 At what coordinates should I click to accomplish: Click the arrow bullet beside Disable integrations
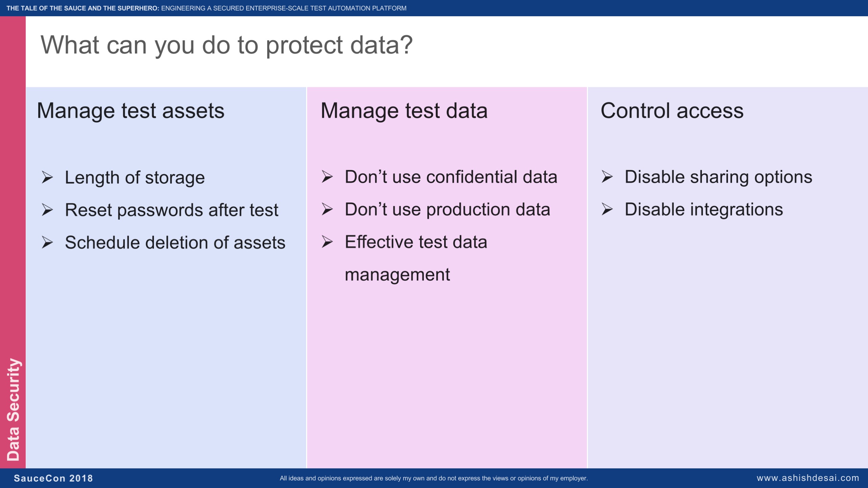[x=607, y=209]
